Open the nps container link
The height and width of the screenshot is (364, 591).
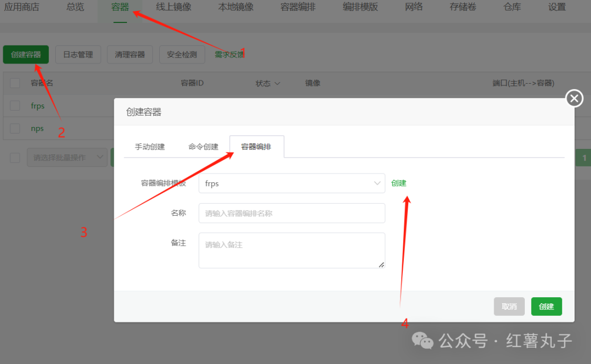point(37,128)
